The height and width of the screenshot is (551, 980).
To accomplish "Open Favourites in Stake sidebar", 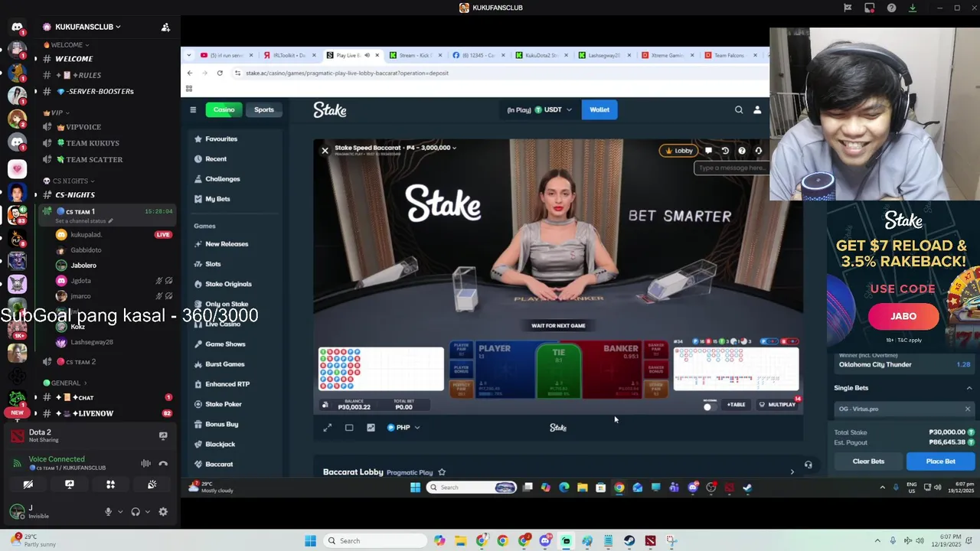I will pos(221,139).
